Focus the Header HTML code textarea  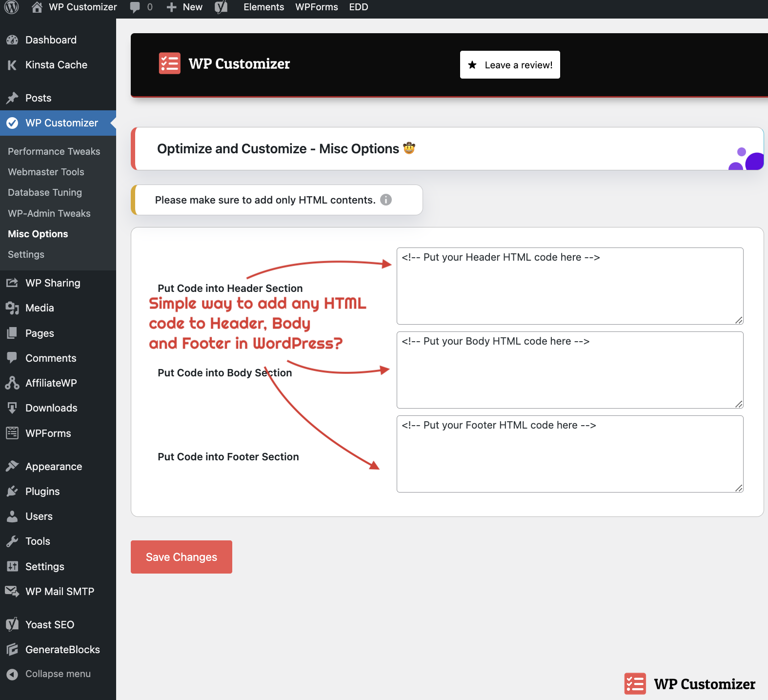pos(570,286)
